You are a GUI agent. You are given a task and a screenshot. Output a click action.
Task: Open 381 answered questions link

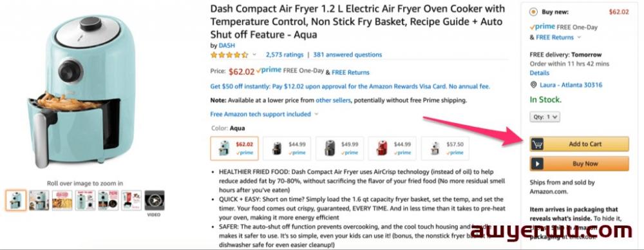(348, 55)
